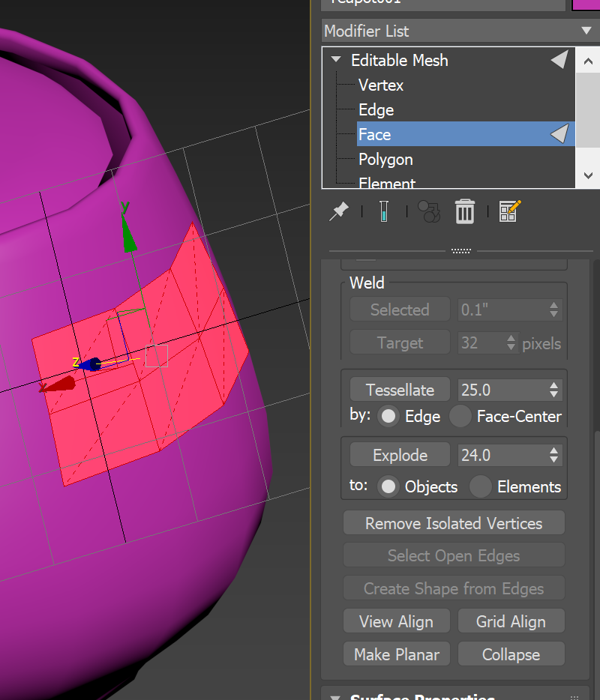
Task: Click the View Align button
Action: coord(397,621)
